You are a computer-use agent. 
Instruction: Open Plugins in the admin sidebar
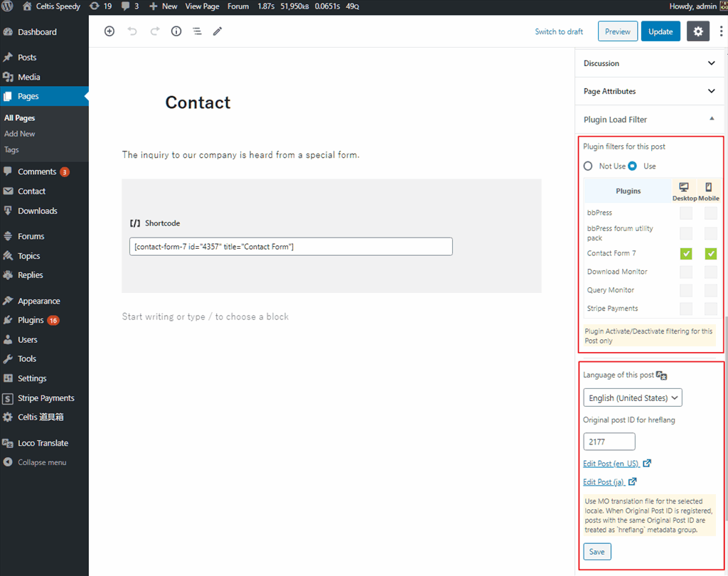[x=31, y=320]
